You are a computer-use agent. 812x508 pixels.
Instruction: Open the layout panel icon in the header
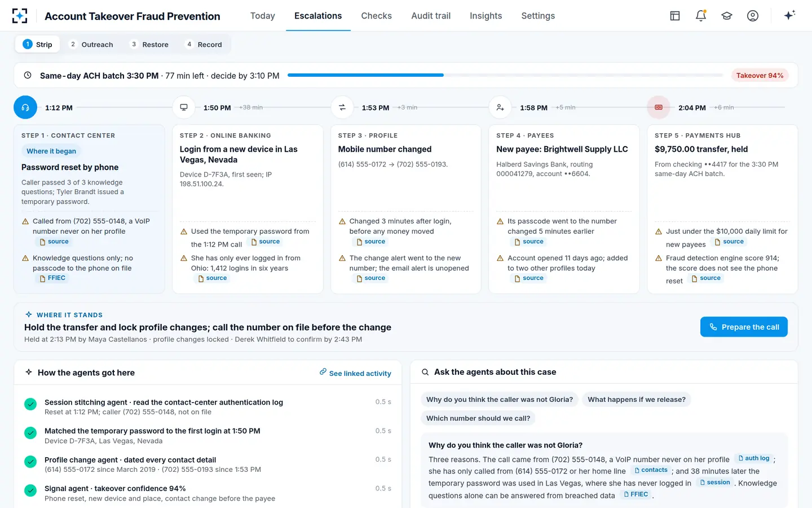tap(675, 16)
